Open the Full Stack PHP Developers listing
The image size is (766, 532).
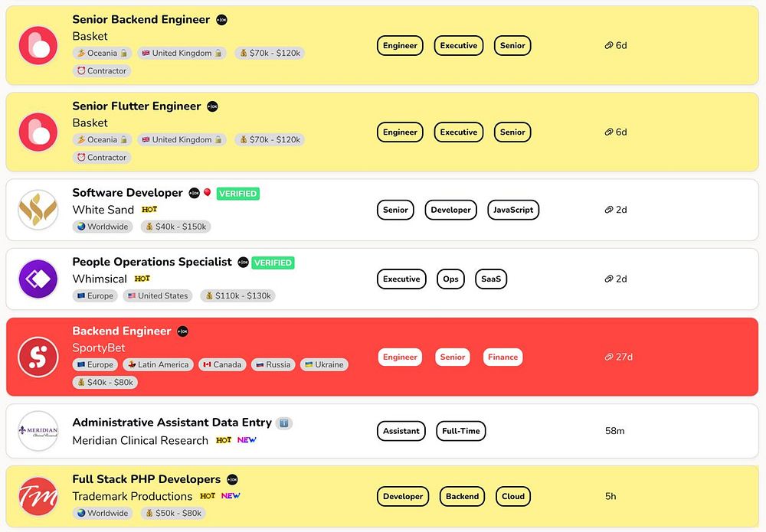point(146,479)
